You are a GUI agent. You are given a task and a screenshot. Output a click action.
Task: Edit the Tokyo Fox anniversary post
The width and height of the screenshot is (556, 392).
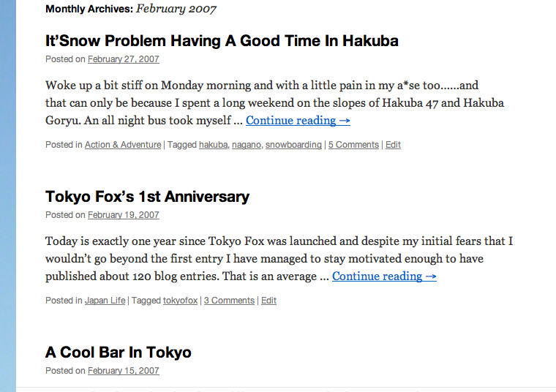tap(268, 301)
